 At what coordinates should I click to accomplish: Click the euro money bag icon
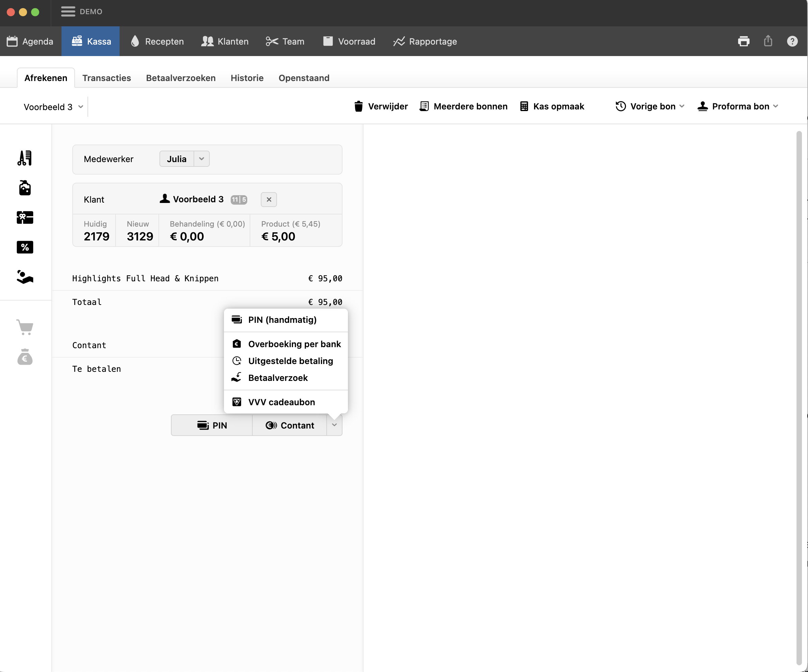point(25,357)
